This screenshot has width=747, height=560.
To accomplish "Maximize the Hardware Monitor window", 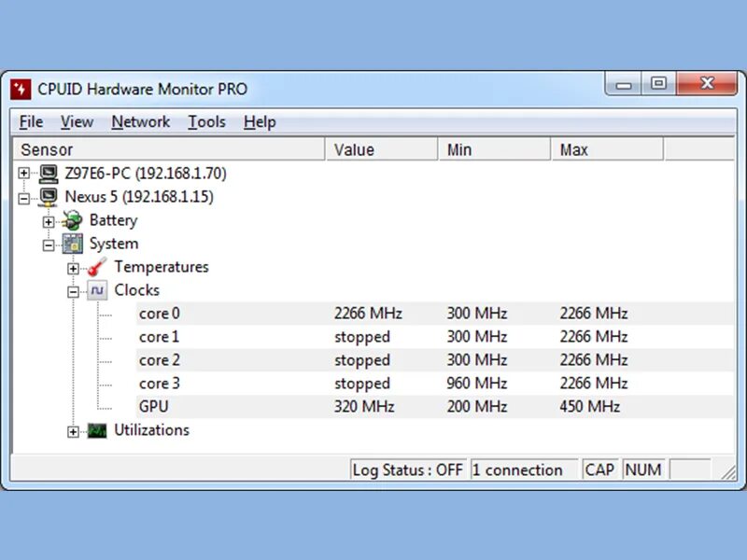I will point(658,84).
